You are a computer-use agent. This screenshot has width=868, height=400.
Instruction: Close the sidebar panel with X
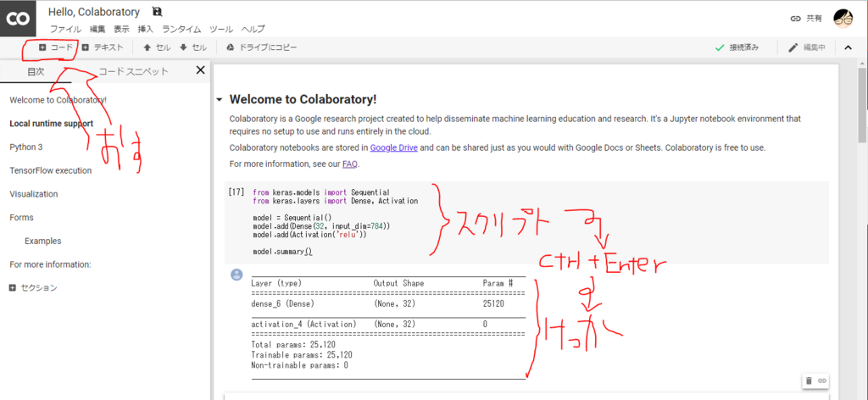pyautogui.click(x=200, y=70)
